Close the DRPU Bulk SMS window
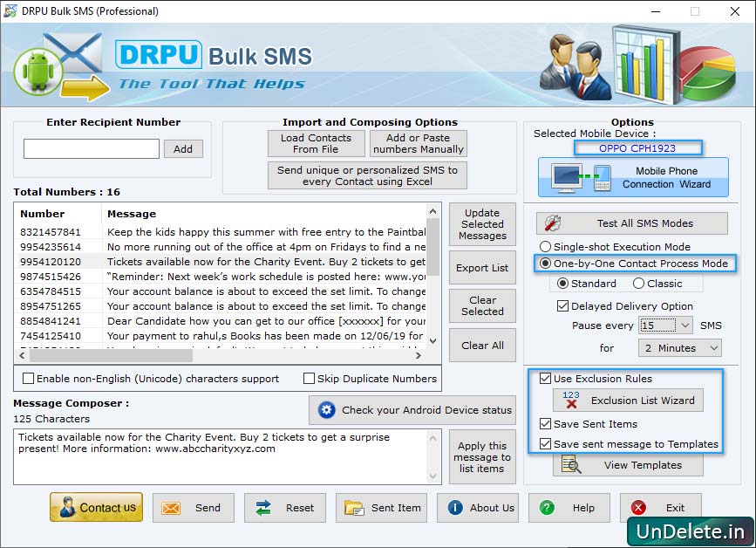This screenshot has height=548, width=756. 735,11
